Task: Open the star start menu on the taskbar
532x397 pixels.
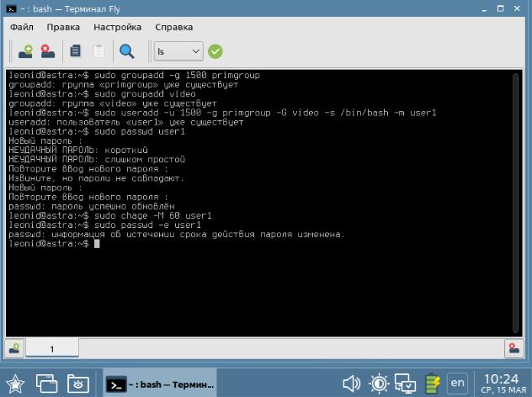Action: [15, 384]
